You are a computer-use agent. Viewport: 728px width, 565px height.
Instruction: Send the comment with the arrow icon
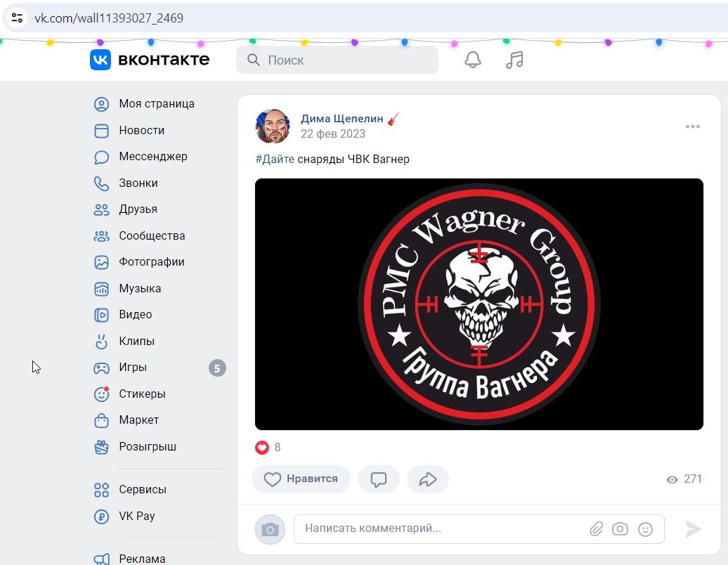point(693,528)
